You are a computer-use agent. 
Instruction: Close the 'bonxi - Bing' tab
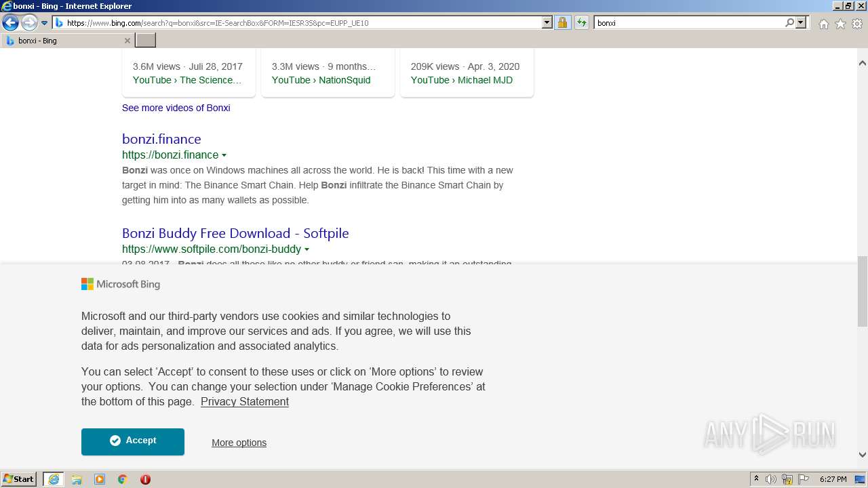(127, 41)
